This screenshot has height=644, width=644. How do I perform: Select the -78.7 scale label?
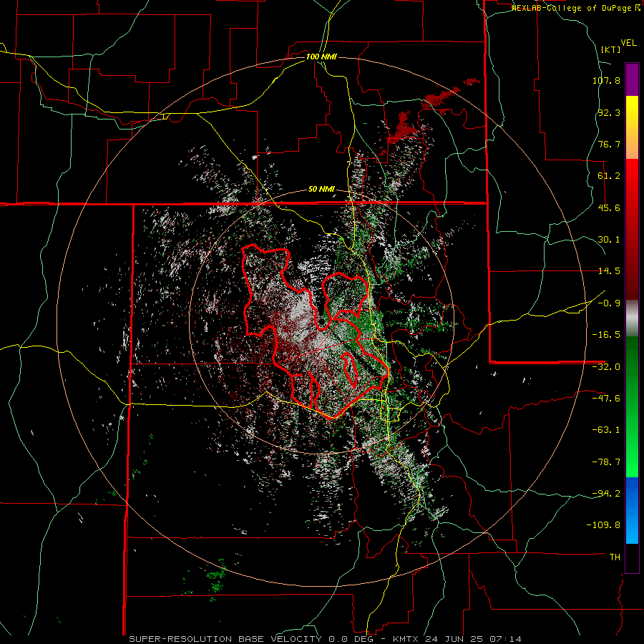(x=606, y=462)
